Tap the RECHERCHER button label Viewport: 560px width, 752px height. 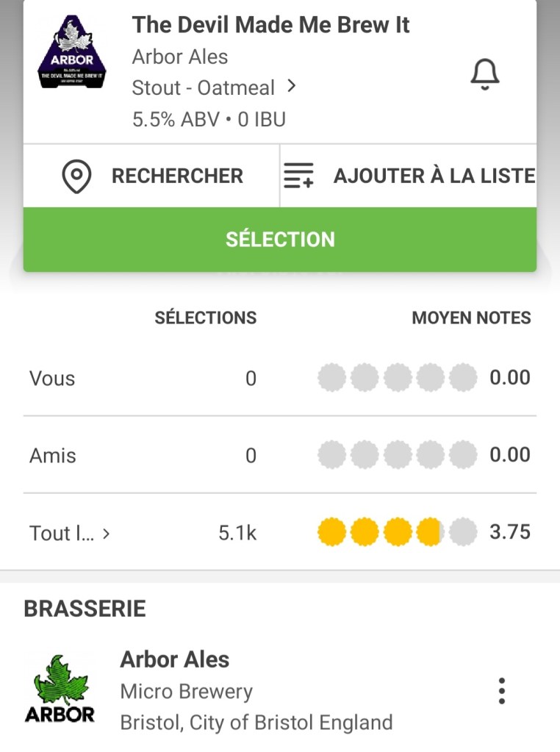pos(177,176)
